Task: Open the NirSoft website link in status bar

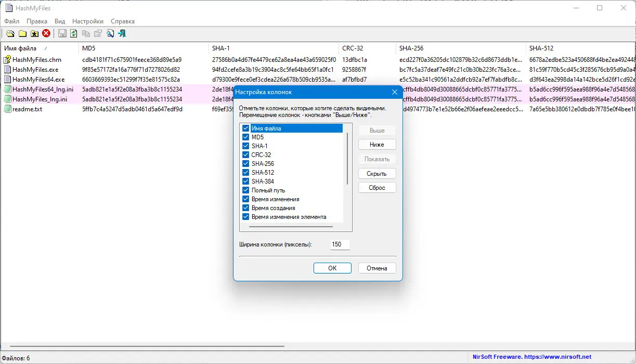Action: point(532,357)
